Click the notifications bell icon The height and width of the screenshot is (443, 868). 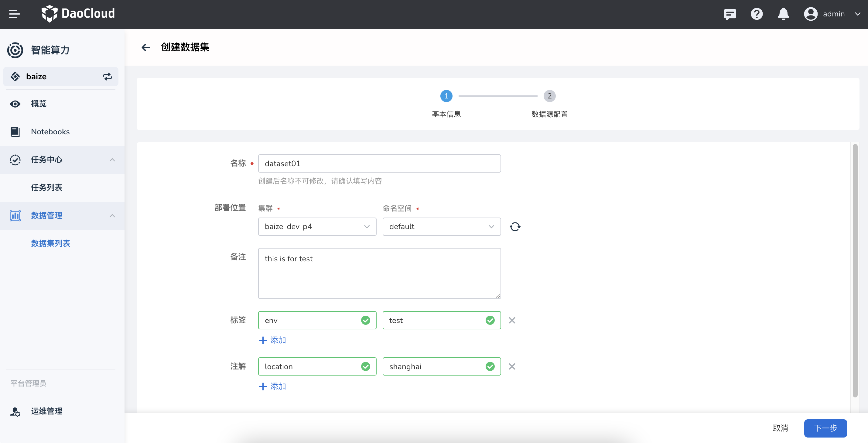(x=783, y=14)
